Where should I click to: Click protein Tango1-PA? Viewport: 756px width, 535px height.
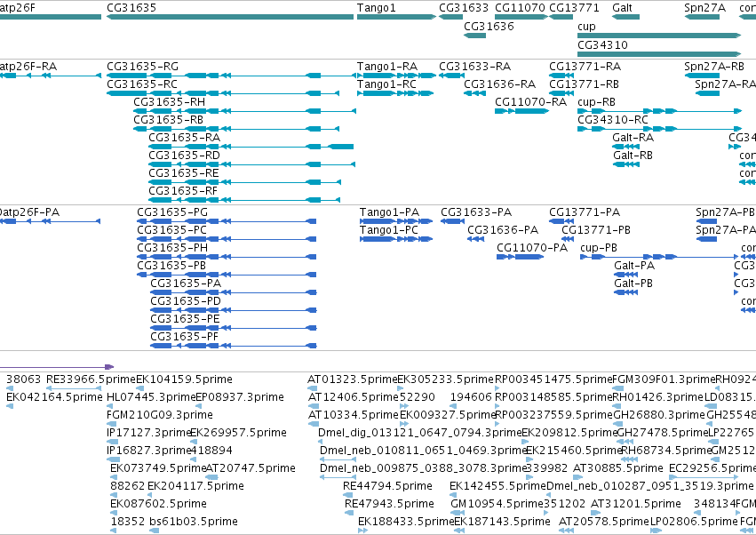(396, 221)
